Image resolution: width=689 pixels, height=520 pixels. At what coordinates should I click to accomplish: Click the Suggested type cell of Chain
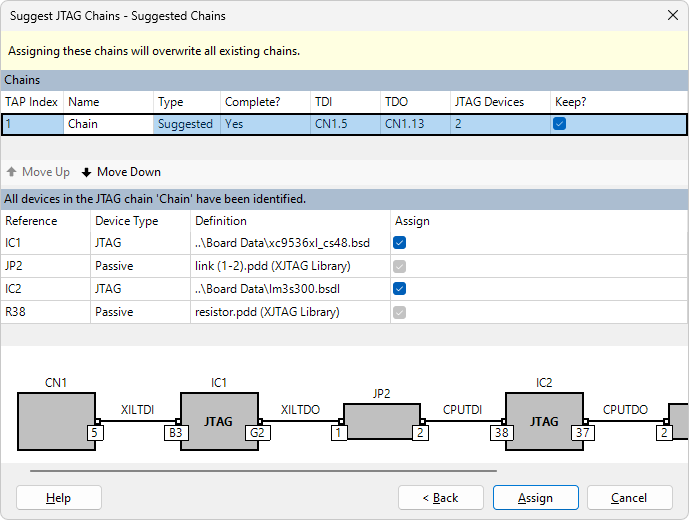[x=186, y=125]
